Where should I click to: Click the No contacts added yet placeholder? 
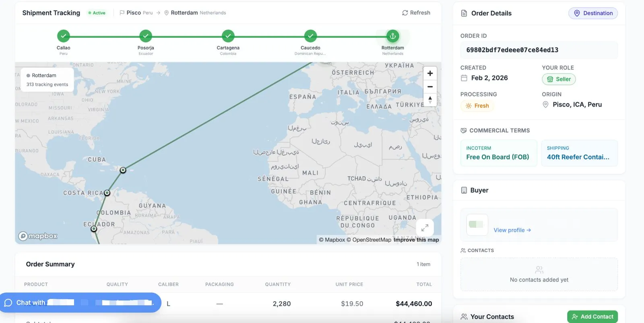[x=539, y=274]
